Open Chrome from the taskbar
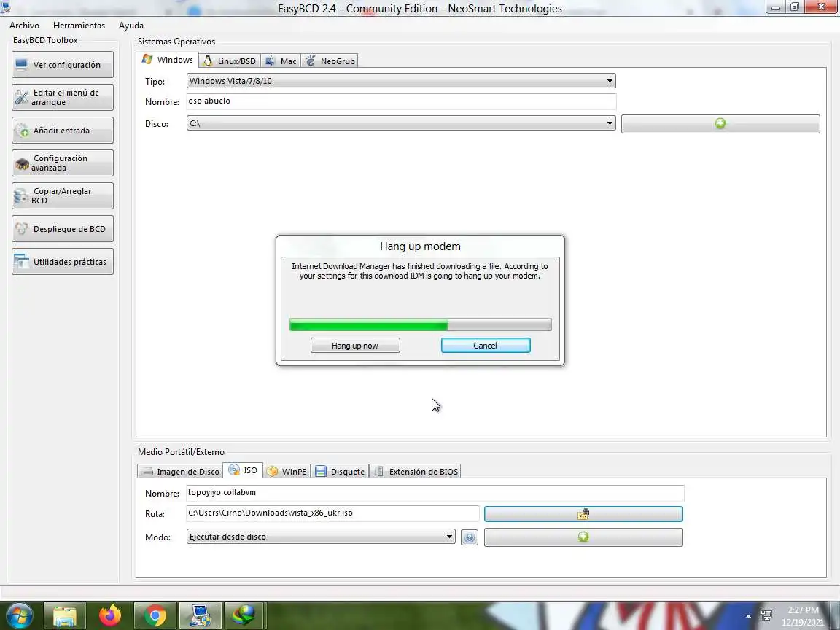Image resolution: width=840 pixels, height=630 pixels. [x=155, y=615]
